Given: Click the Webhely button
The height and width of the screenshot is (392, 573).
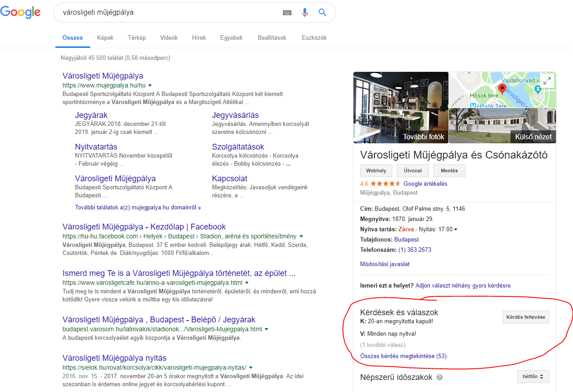Looking at the screenshot, I should (x=376, y=171).
